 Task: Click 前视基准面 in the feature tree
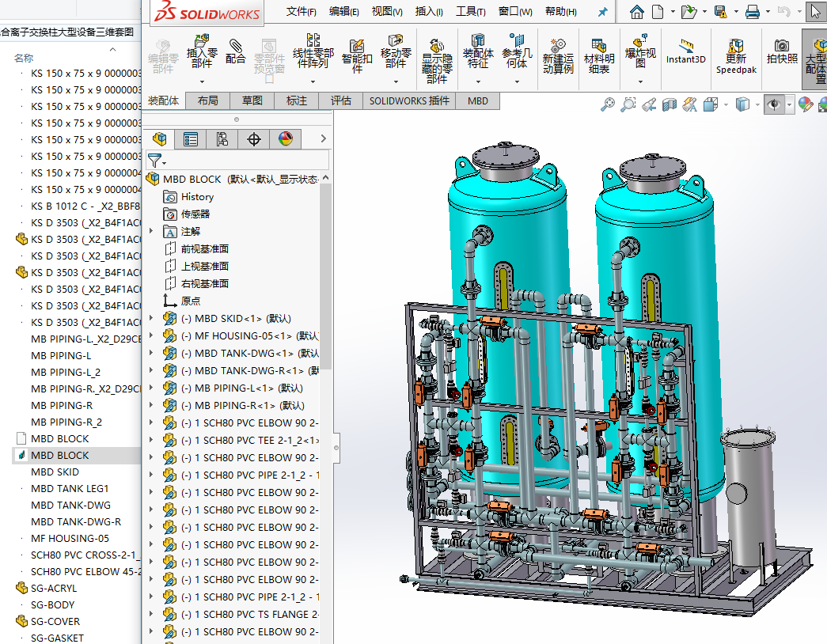(x=204, y=248)
